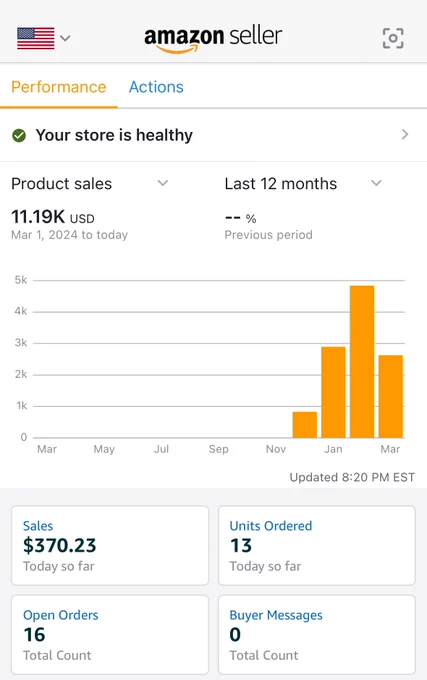Open the marketplace dropdown arrow beside flag
The width and height of the screenshot is (427, 680).
pos(65,38)
